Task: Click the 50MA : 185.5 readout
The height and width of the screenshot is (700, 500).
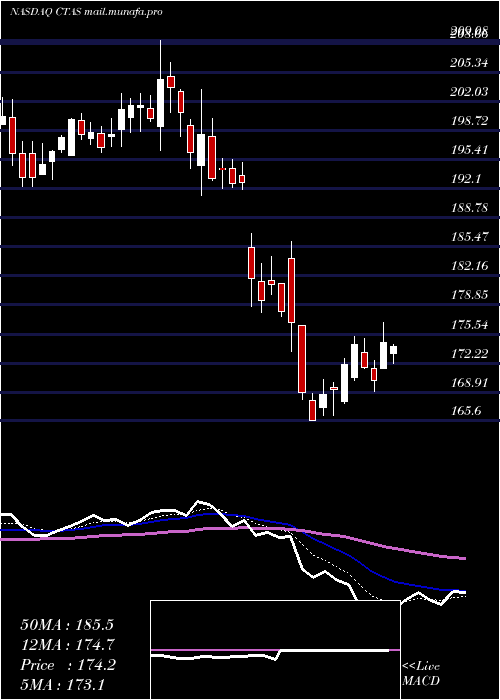Action: (x=67, y=625)
